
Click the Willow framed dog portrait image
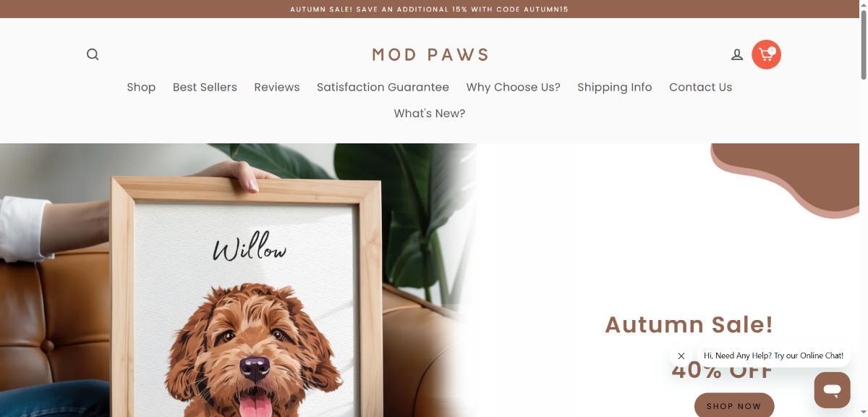(x=239, y=280)
